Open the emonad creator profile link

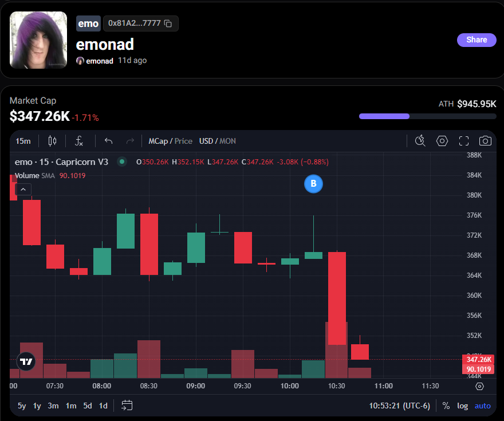coord(100,61)
